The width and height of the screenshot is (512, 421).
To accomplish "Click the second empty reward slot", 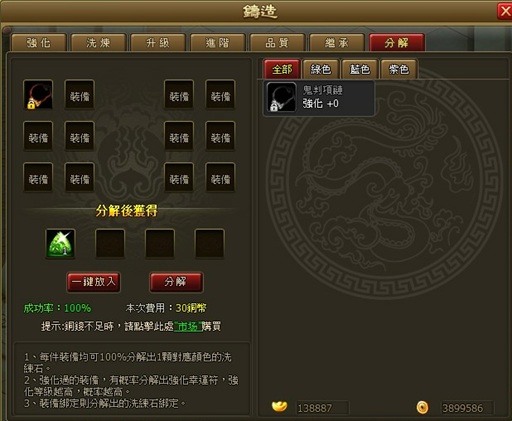I will coord(110,243).
